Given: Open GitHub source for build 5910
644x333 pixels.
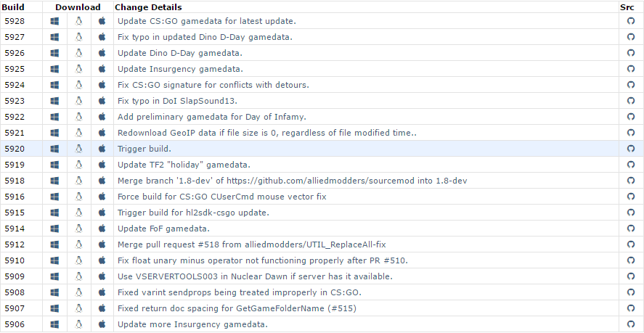Looking at the screenshot, I should click(x=630, y=260).
